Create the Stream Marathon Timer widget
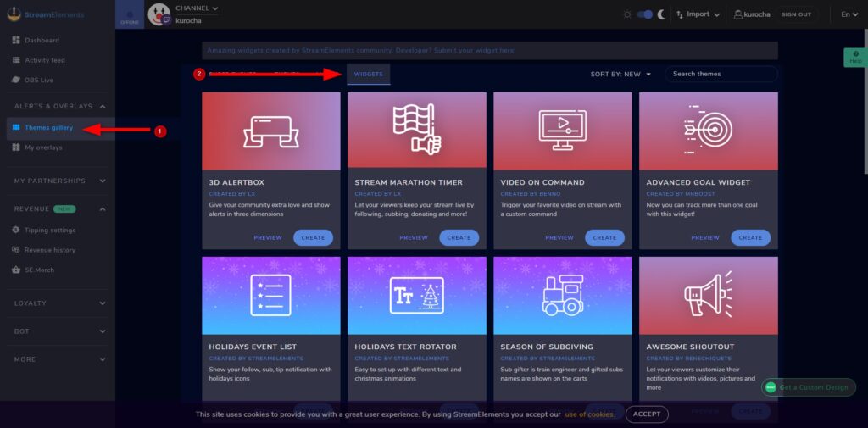The width and height of the screenshot is (868, 428). click(x=459, y=238)
